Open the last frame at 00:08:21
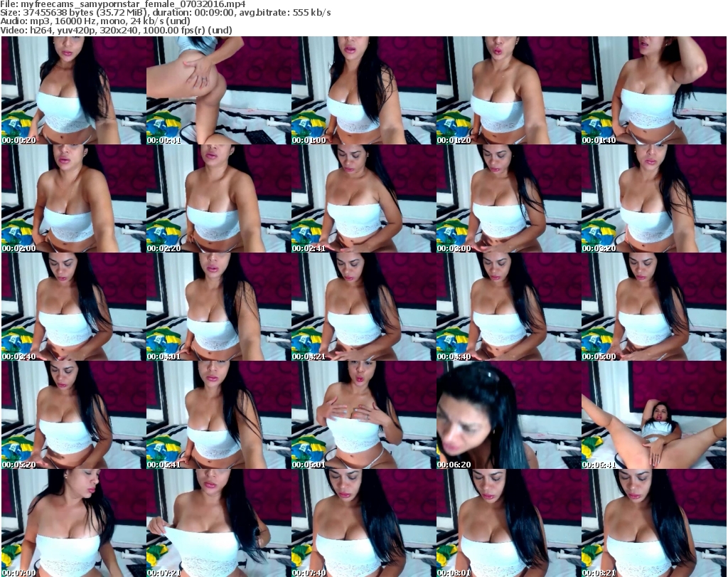Screen dimensions: 728x577 [x=653, y=523]
